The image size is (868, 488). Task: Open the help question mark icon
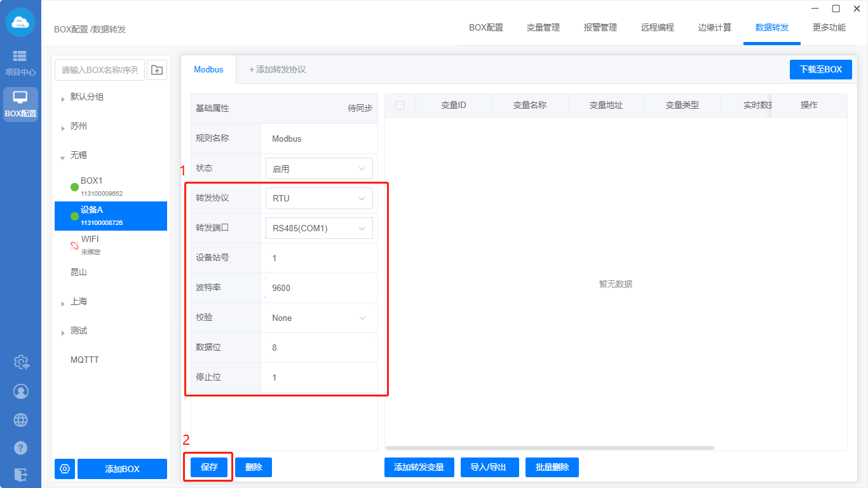[x=21, y=448]
